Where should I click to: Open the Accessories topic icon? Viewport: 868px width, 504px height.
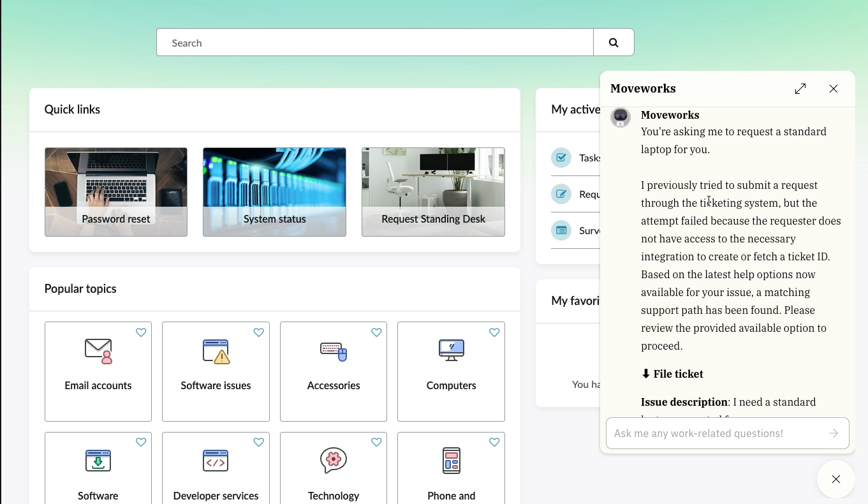334,351
